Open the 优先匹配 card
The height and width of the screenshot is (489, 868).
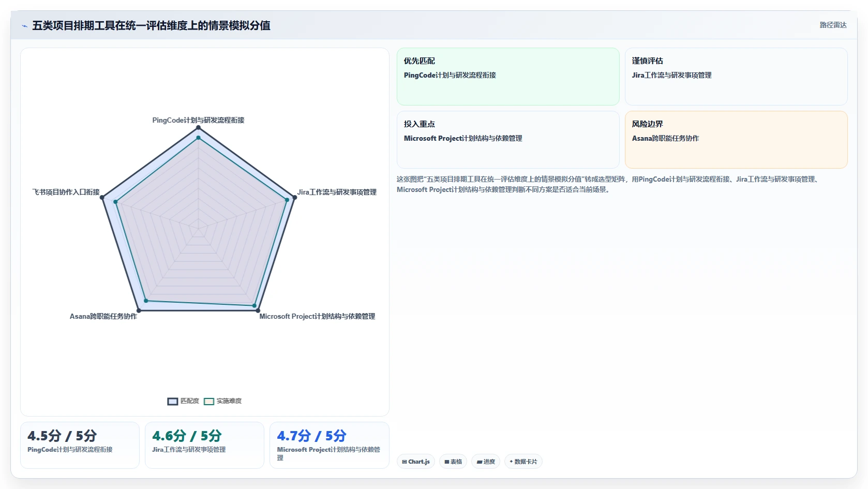tap(508, 77)
